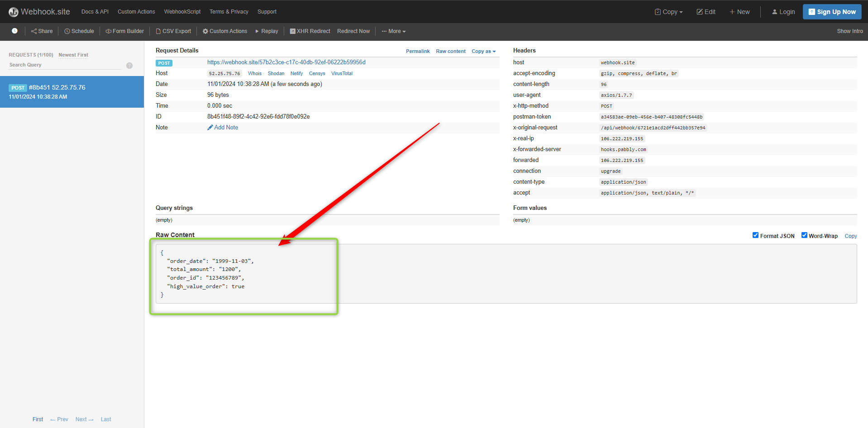
Task: Click the "order_id" line in raw content
Action: (205, 278)
